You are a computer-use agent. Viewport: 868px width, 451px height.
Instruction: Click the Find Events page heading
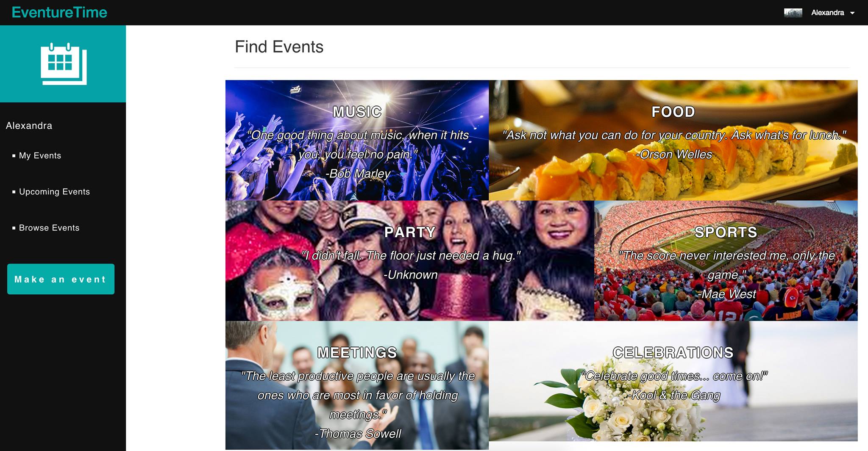(279, 47)
